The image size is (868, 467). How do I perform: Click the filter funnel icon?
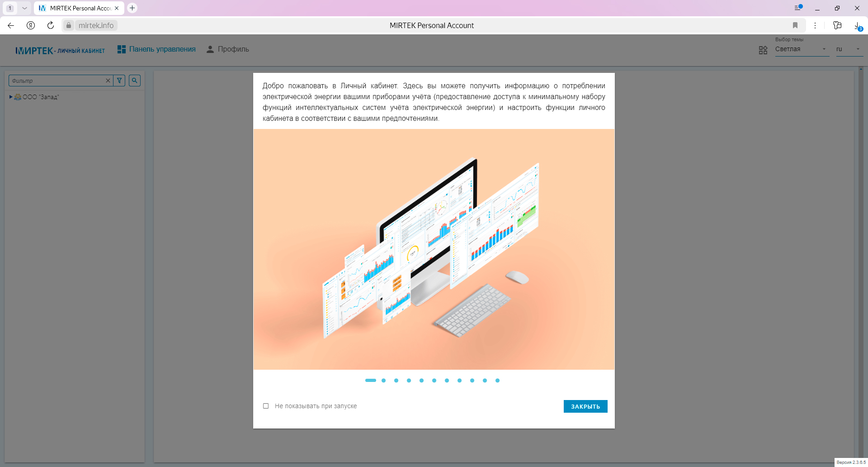tap(119, 81)
